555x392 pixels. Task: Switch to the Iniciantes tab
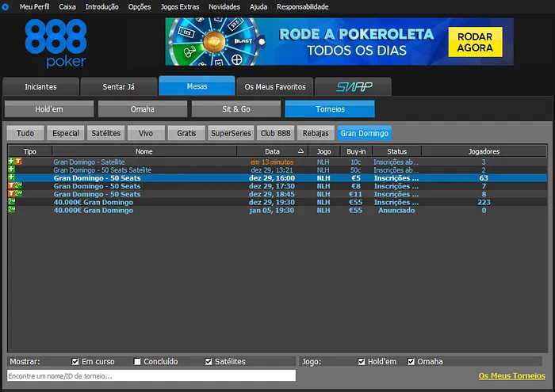[40, 86]
